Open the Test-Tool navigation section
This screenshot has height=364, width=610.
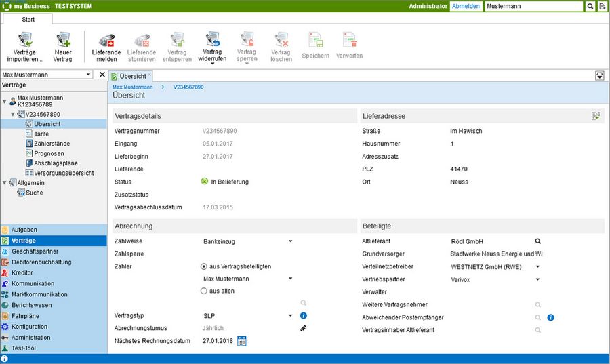tap(54, 348)
